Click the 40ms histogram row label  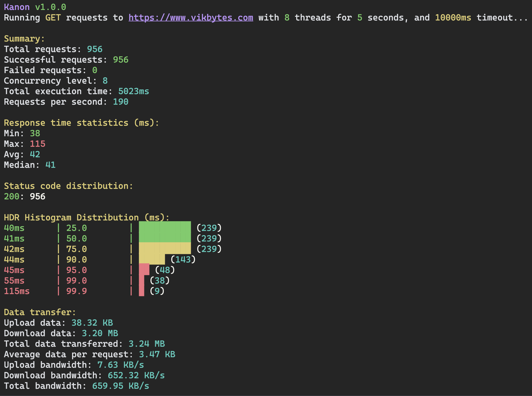14,228
